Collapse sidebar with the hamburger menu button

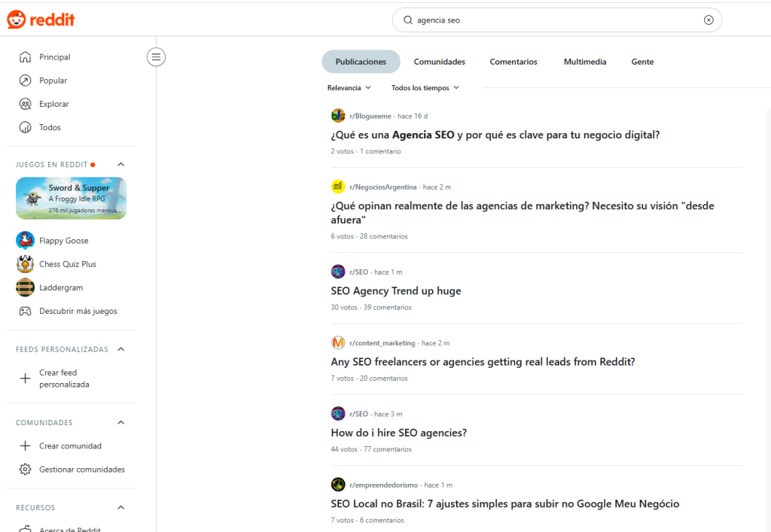(156, 56)
